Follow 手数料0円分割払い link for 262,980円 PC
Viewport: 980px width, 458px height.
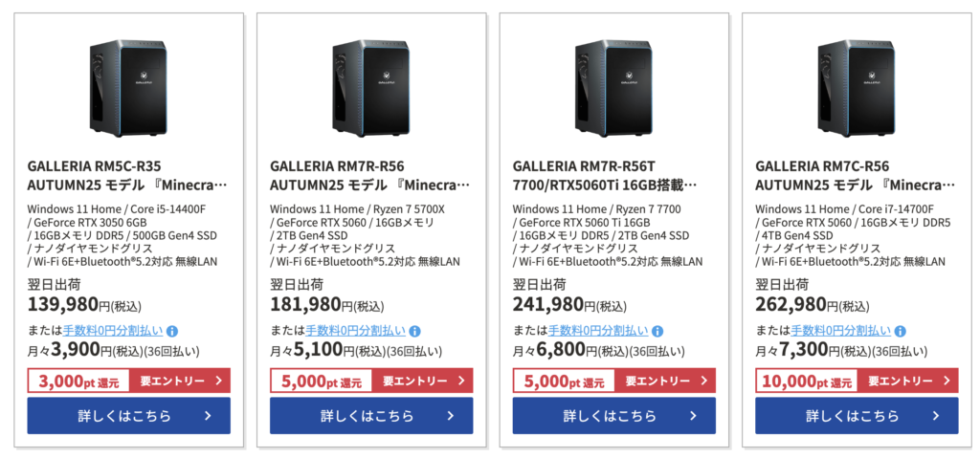click(x=843, y=332)
